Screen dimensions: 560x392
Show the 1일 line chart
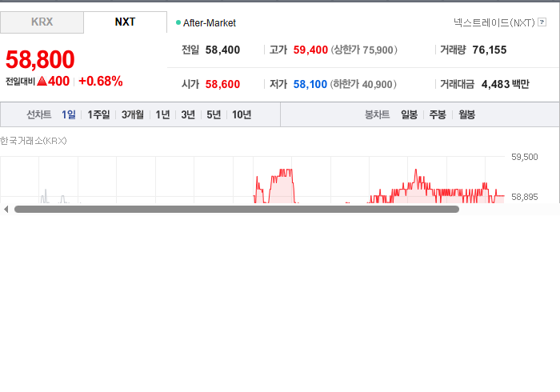tap(69, 114)
